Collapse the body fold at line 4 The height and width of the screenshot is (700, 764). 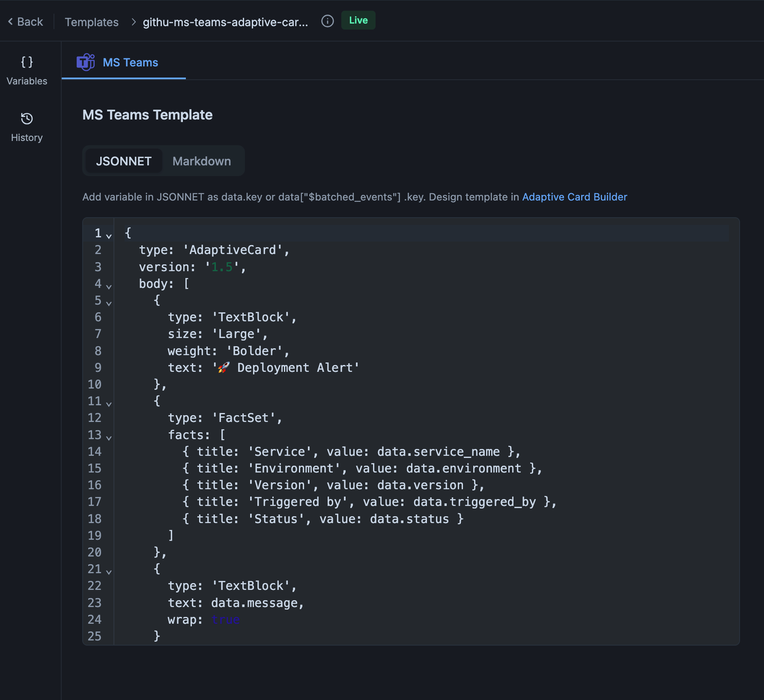pyautogui.click(x=109, y=287)
